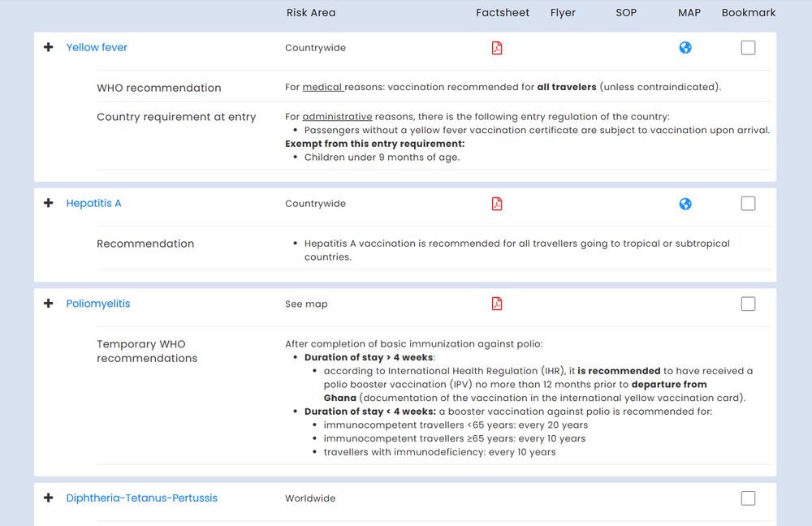
Task: Click 'Countrywide' in the Yellow fever row
Action: [315, 48]
